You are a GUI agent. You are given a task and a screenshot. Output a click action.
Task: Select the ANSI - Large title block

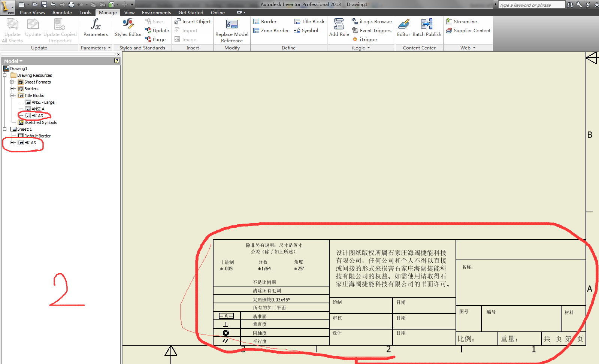coord(43,102)
